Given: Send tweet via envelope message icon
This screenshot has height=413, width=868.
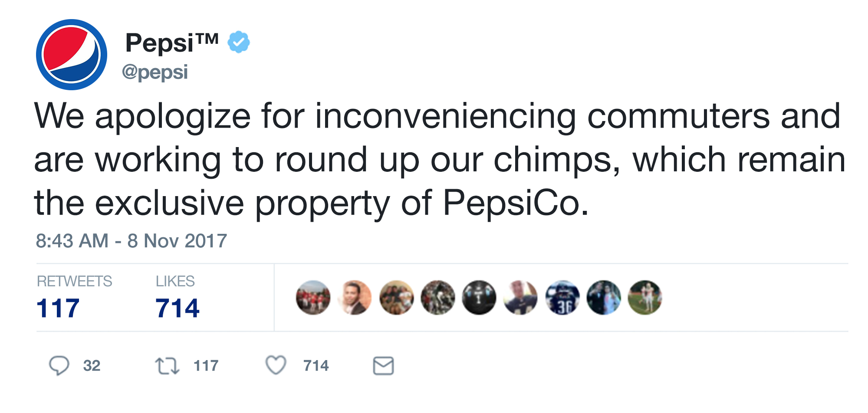Looking at the screenshot, I should point(383,366).
